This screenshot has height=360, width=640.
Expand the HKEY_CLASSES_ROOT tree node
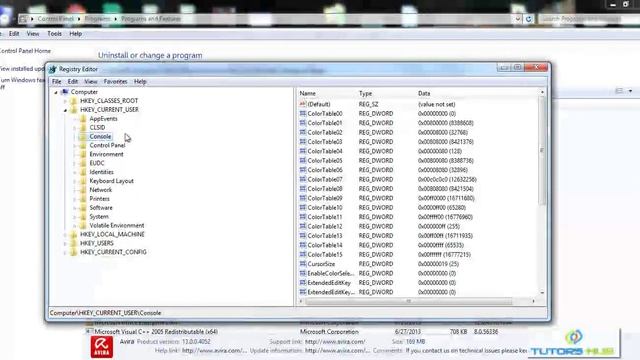pos(65,101)
